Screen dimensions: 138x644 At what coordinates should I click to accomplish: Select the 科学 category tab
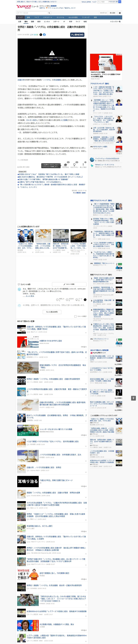coord(71,21)
